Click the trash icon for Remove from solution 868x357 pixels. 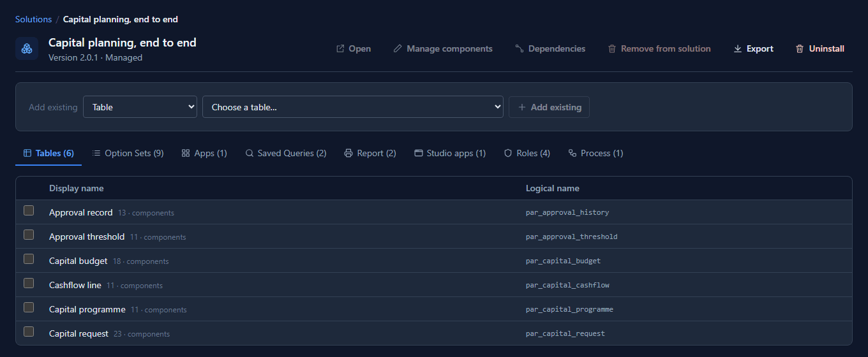coord(612,48)
